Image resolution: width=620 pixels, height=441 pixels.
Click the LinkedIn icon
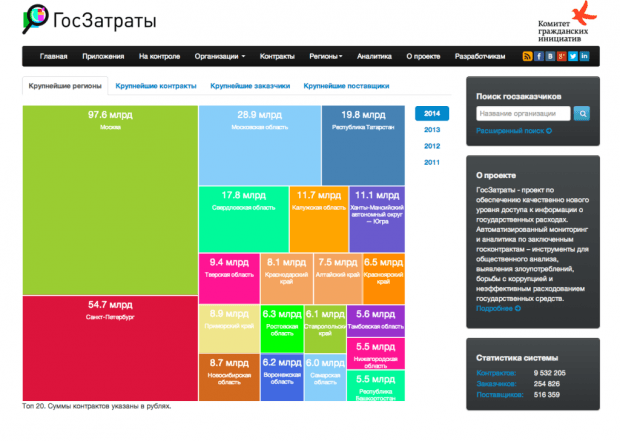pyautogui.click(x=584, y=56)
